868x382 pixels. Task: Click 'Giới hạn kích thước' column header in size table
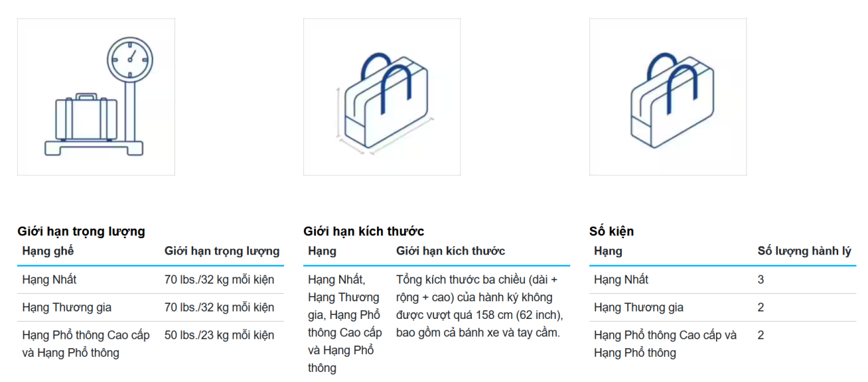450,251
